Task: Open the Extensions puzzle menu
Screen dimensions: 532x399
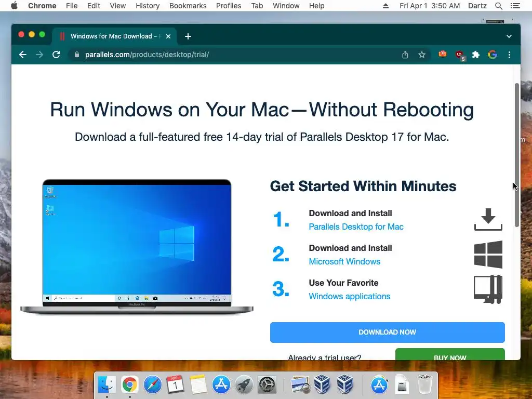Action: 476,55
